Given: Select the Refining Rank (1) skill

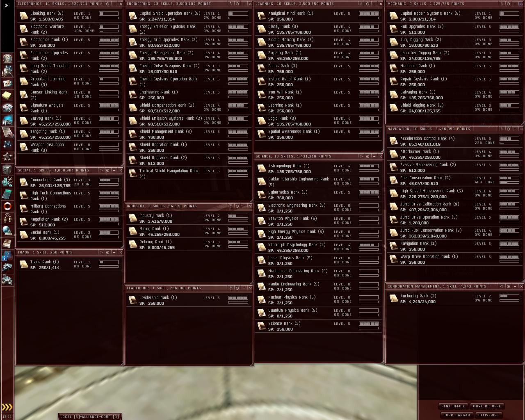Looking at the screenshot, I should (188, 244).
